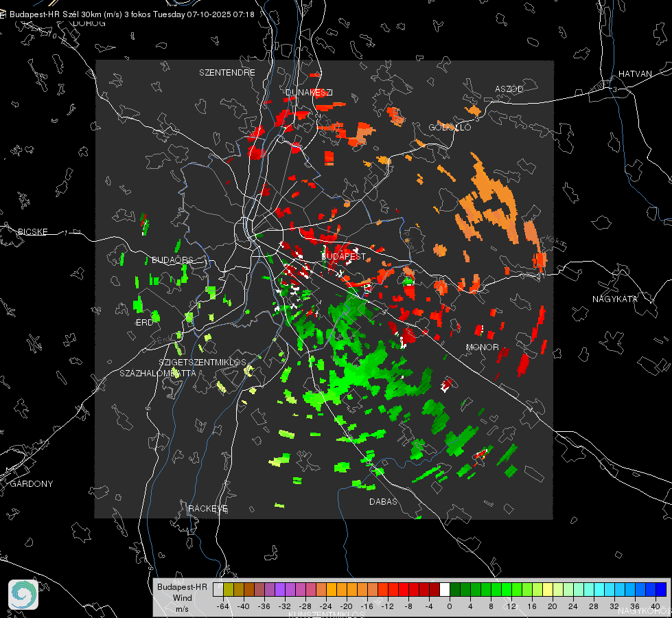672x618 pixels.
Task: Select the DUNAKESZI town label
Action: click(309, 92)
